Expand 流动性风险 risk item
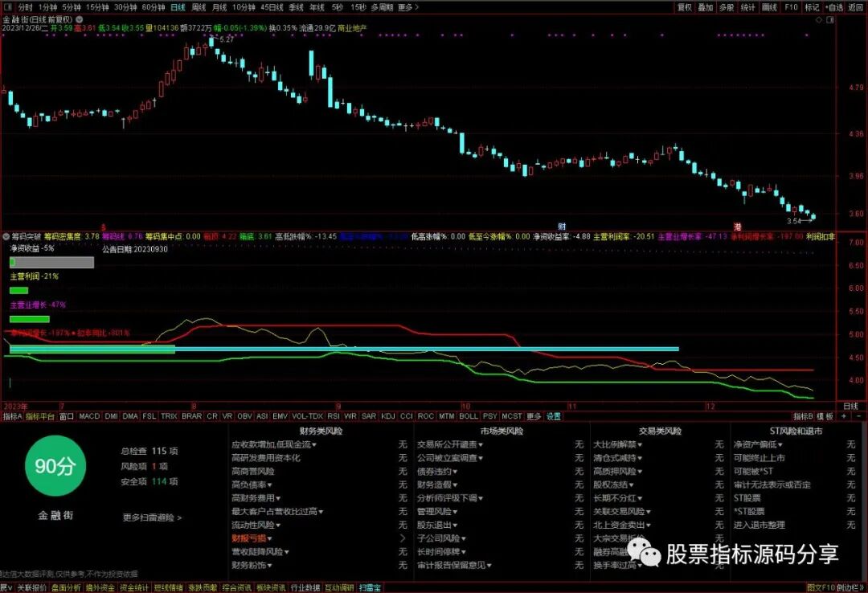The image size is (868, 593). coord(256,525)
